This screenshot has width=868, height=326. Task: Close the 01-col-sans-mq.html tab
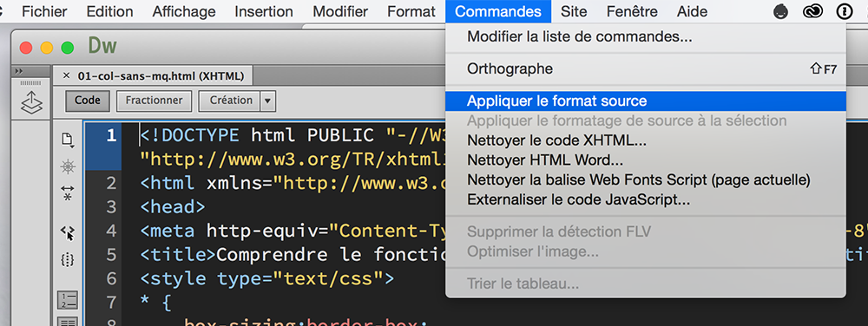point(67,75)
